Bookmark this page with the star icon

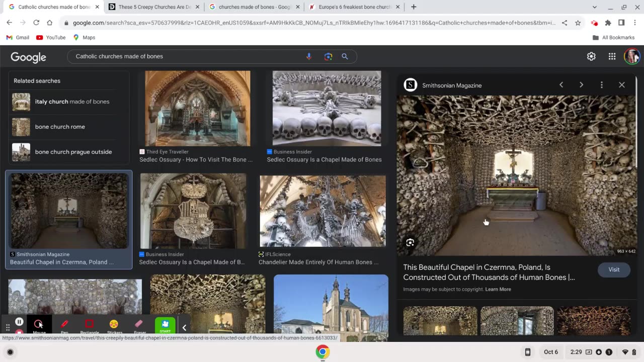(578, 23)
